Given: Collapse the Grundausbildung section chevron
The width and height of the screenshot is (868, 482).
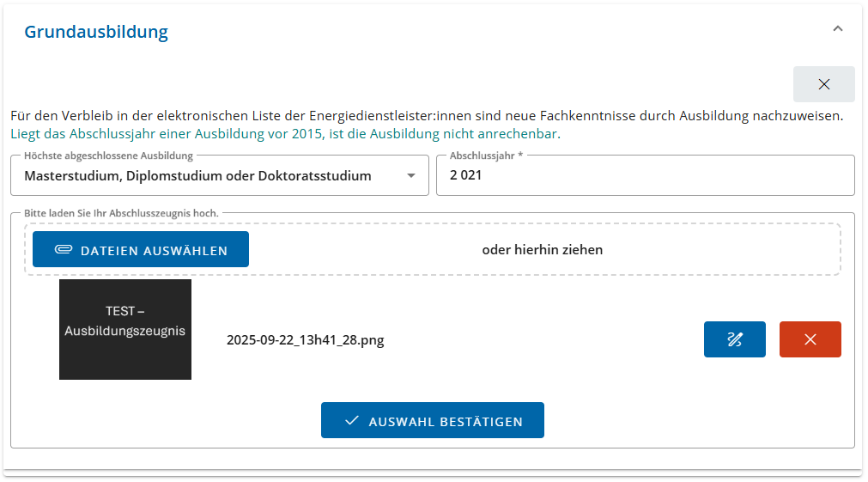Looking at the screenshot, I should pos(838,29).
